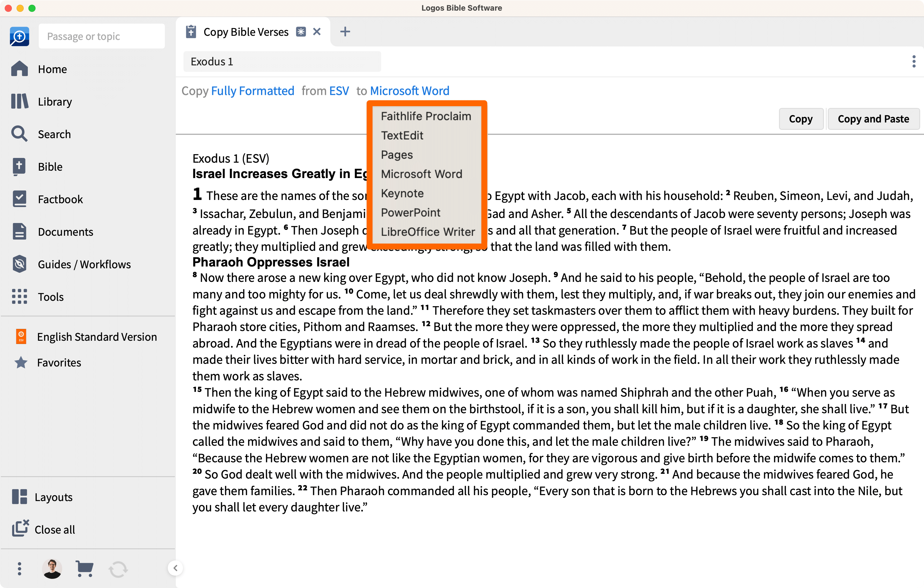Add a new tab with plus icon
Viewport: 924px width, 588px height.
tap(345, 31)
